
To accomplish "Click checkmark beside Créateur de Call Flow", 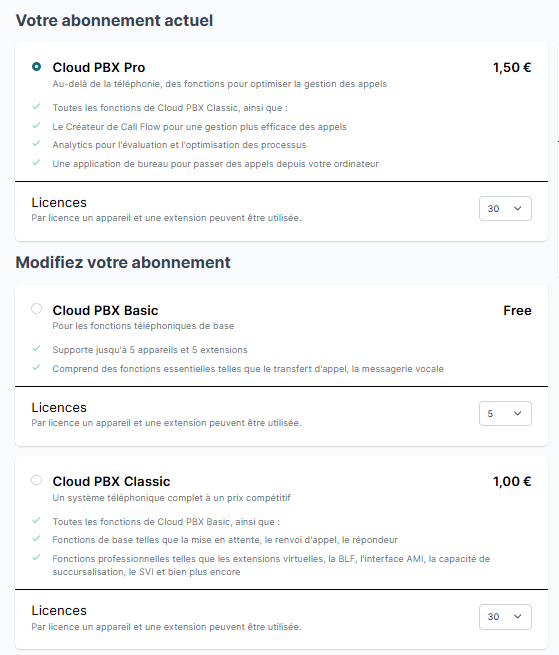I will click(36, 125).
